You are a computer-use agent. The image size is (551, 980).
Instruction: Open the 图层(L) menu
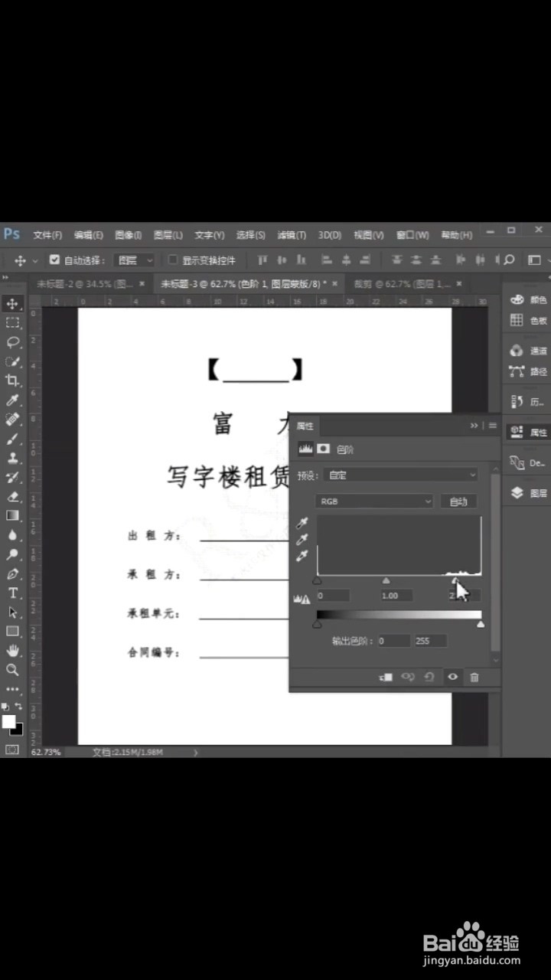(x=168, y=235)
